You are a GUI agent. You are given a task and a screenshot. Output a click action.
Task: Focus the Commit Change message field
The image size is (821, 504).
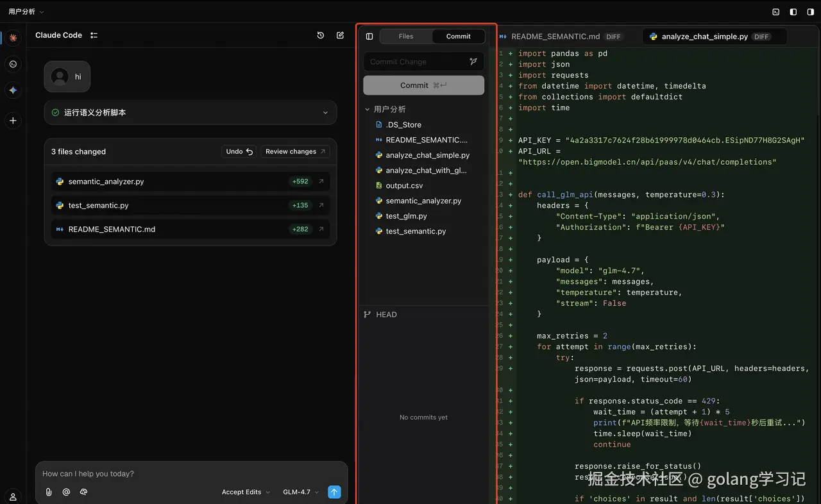[x=423, y=62]
